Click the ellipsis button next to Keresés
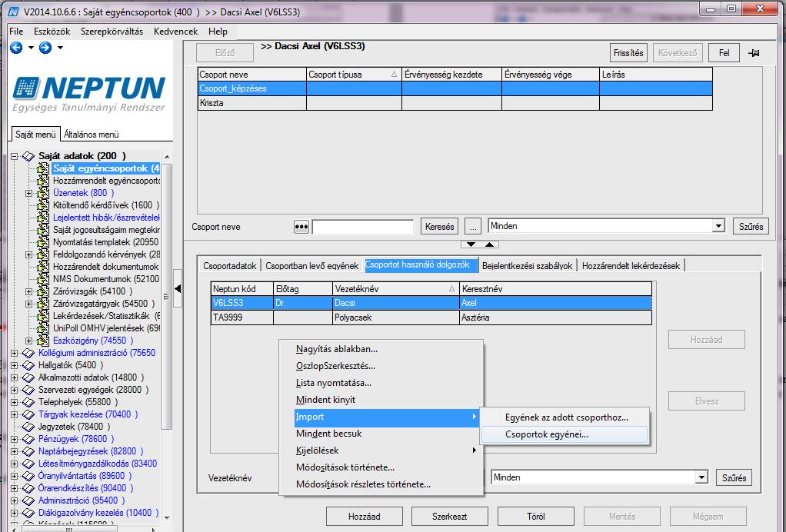786x532 pixels. [x=473, y=227]
